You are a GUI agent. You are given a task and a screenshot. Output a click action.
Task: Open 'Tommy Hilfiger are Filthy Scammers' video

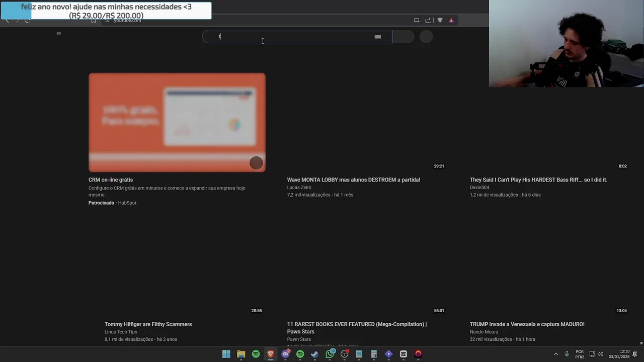pos(148,324)
